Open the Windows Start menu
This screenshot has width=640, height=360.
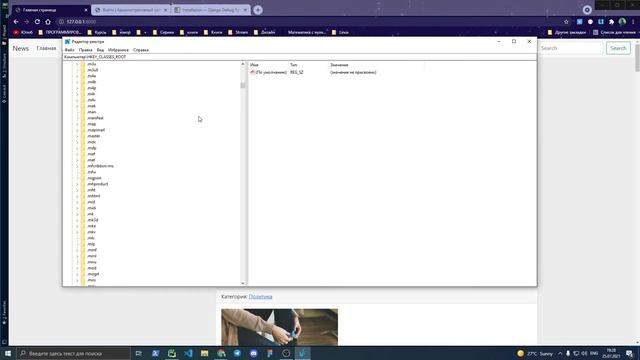pos(8,353)
